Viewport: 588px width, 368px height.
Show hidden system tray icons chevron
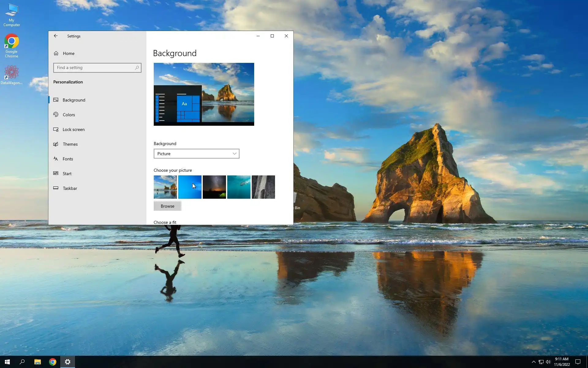point(533,362)
